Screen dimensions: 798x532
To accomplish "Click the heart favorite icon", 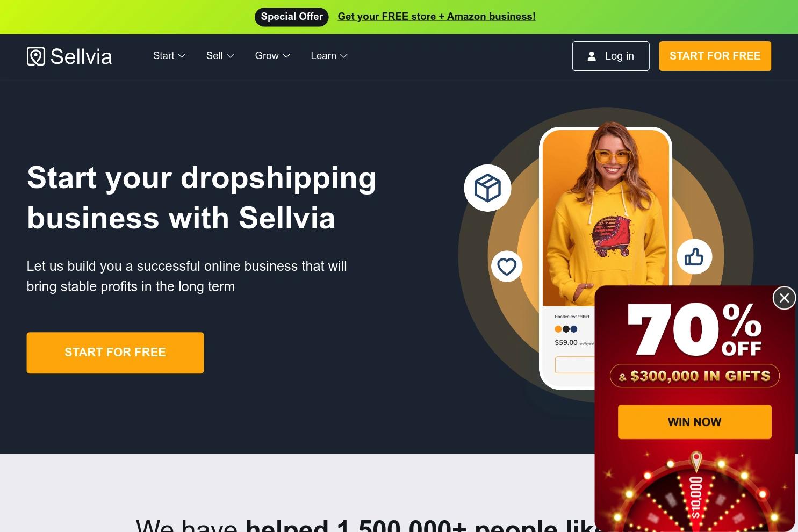I will pos(507,266).
